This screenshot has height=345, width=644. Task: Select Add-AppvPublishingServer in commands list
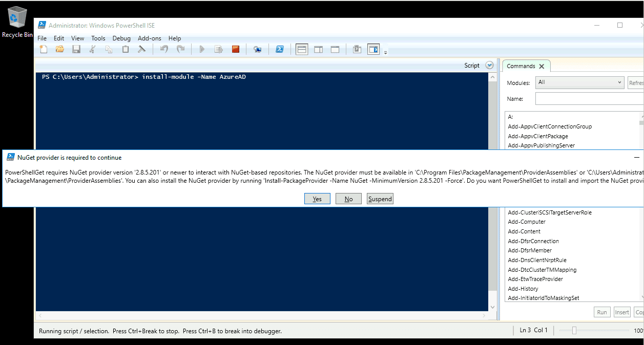click(x=541, y=145)
